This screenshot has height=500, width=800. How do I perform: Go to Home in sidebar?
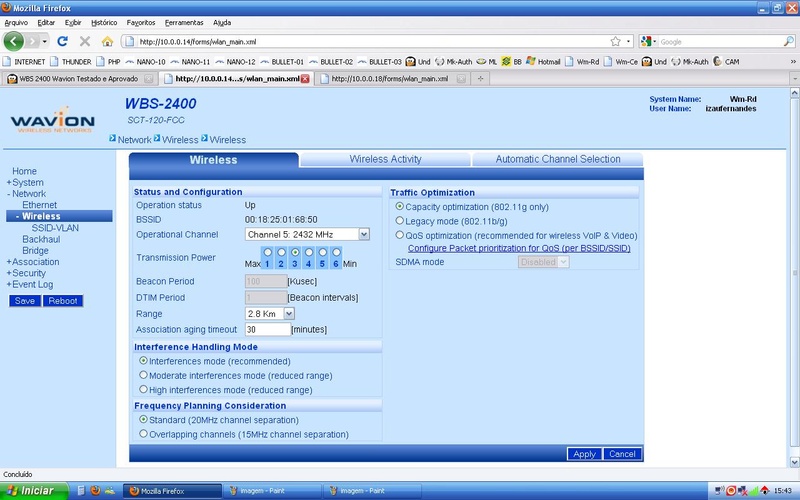(x=24, y=171)
